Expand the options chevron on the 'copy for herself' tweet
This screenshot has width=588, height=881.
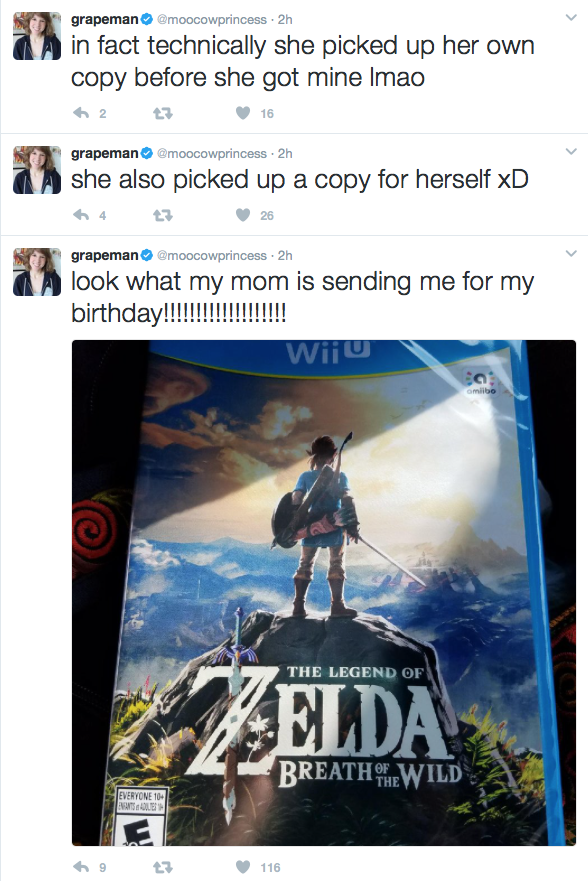click(571, 152)
